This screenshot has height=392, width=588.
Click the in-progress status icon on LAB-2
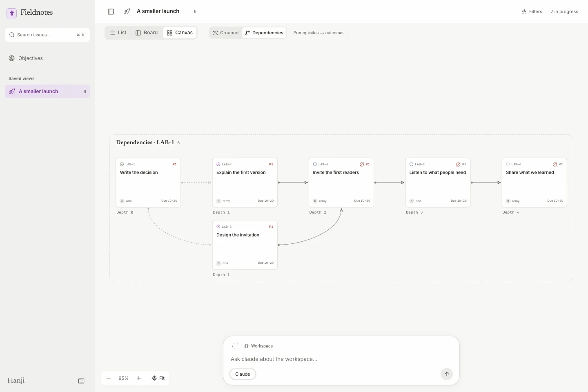[218, 165]
